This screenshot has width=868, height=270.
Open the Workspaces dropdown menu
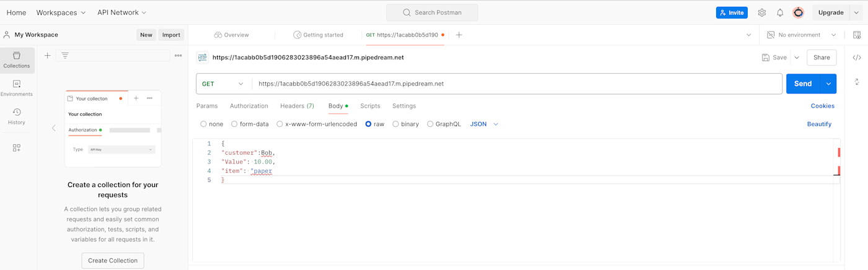[x=61, y=12]
